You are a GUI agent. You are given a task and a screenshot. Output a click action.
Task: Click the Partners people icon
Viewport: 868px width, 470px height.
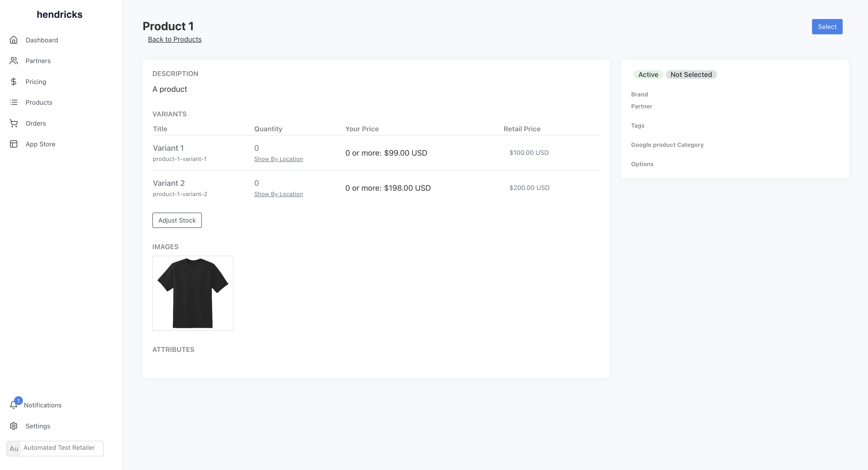coord(13,61)
